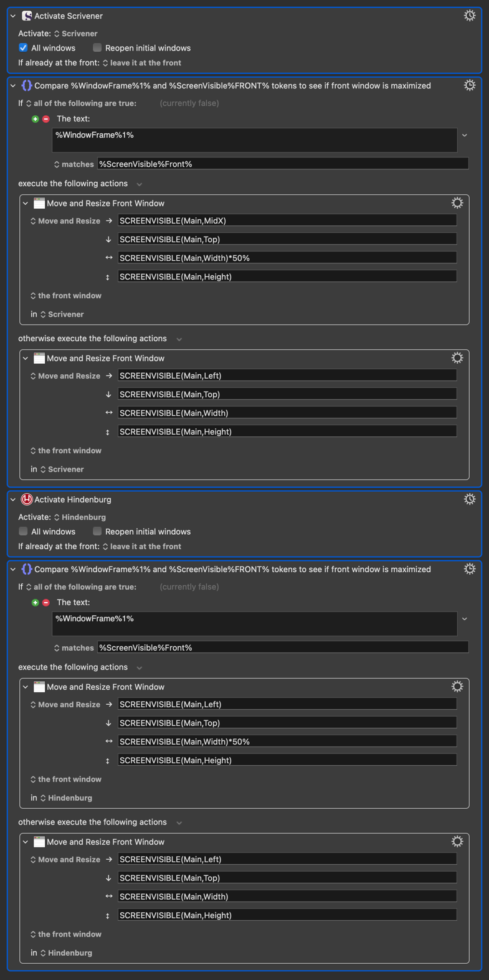This screenshot has height=980, width=489.
Task: Change 'leave it at the front' option for Hindenburg
Action: coord(142,547)
